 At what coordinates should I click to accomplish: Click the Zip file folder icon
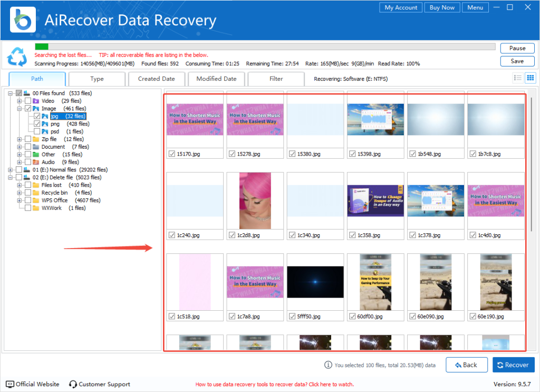pyautogui.click(x=36, y=139)
